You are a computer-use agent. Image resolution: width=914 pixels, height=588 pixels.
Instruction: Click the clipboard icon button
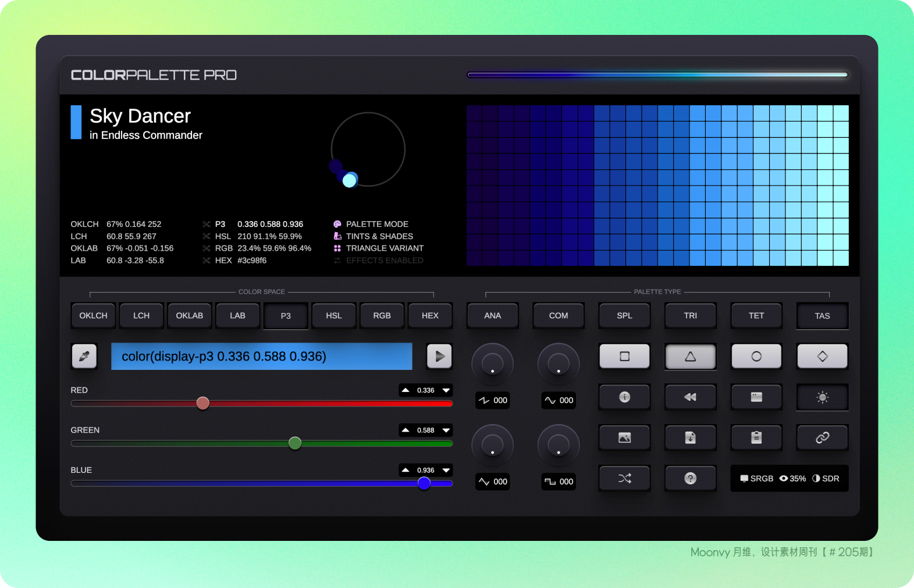tap(756, 437)
